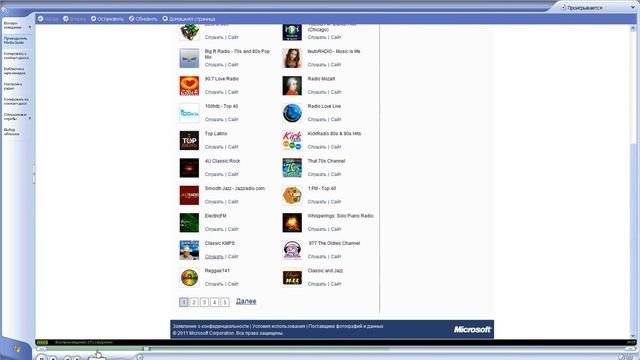Select Библиотека мультимедиа in sidebar
This screenshot has height=360, width=640.
click(x=15, y=71)
